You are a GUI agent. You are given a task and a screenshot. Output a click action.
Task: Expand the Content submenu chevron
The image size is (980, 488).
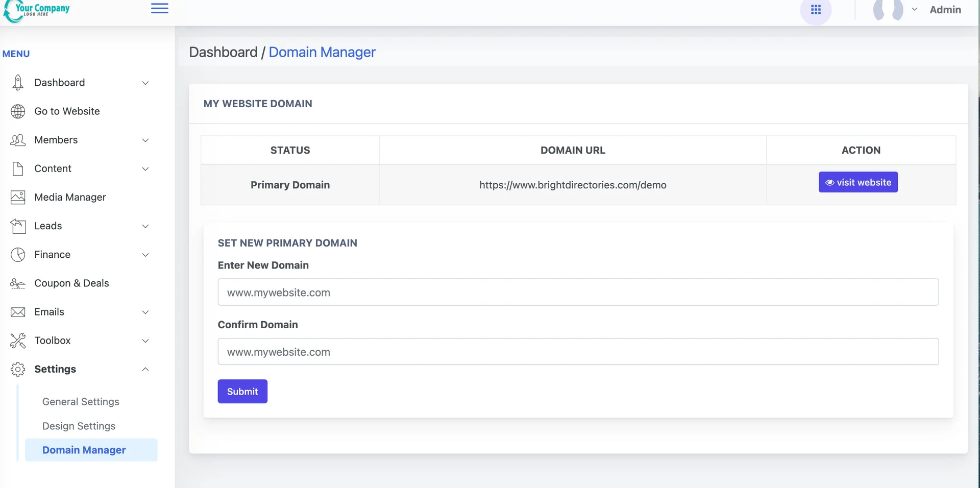pos(145,169)
